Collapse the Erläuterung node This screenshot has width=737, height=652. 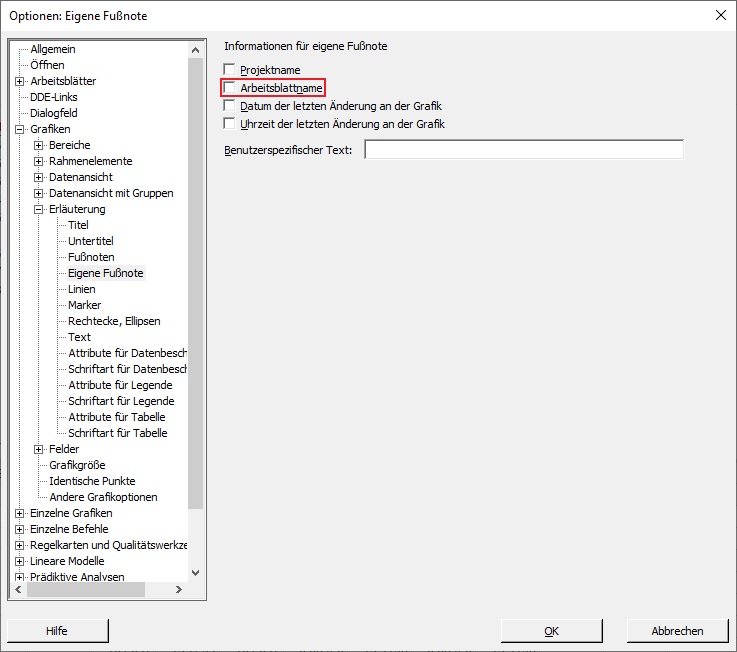pyautogui.click(x=39, y=209)
